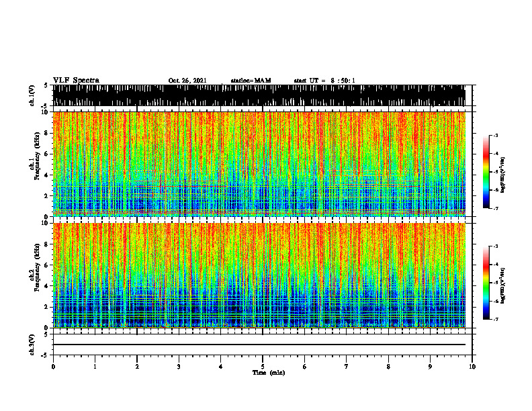The height and width of the screenshot is (411, 532).
Task: Click the "-3" tick on ch.1 colorbar
Action: [495, 135]
